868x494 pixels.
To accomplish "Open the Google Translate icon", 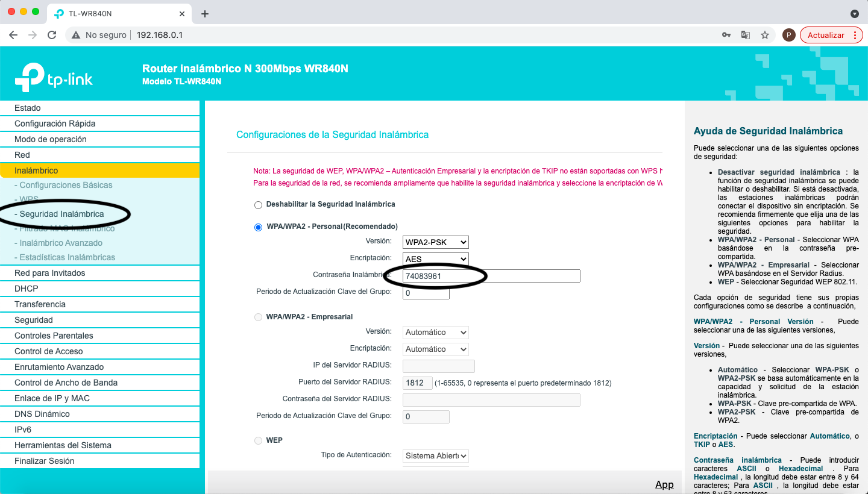I will 746,35.
